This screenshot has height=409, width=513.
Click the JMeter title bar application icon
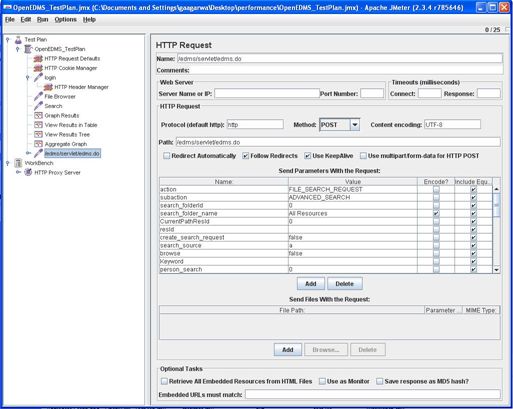coord(7,7)
